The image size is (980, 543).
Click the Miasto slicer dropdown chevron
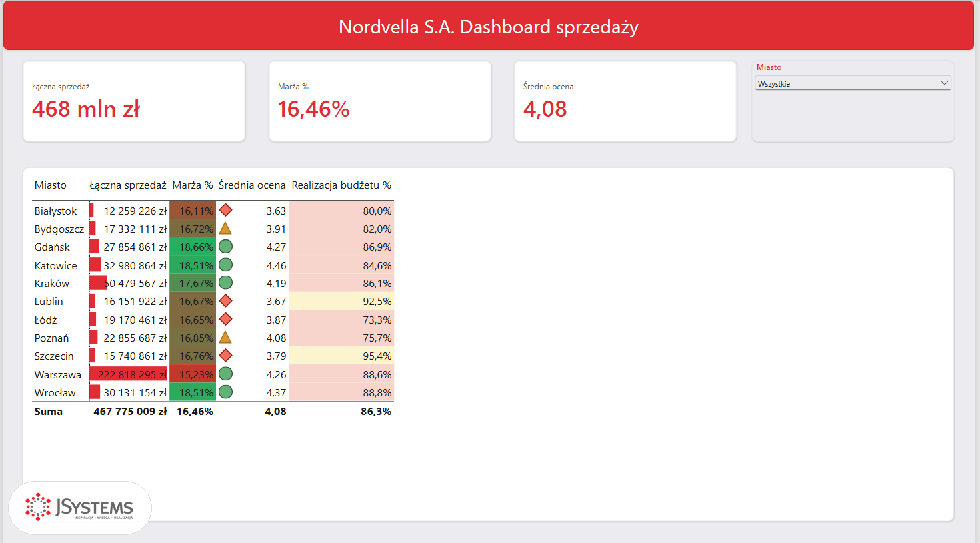(944, 83)
